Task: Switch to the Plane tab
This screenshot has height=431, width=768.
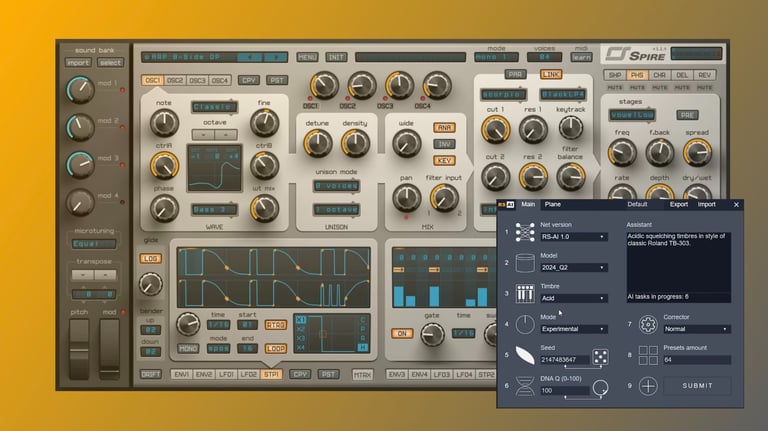Action: (552, 205)
